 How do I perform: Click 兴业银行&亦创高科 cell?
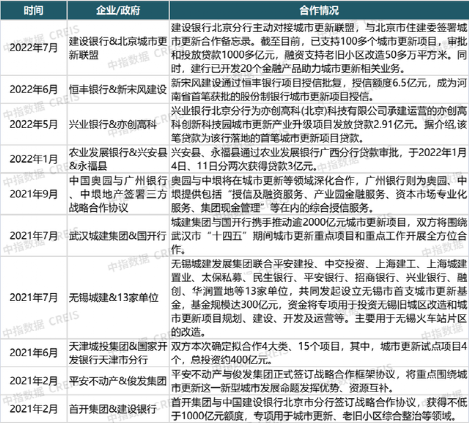118,124
